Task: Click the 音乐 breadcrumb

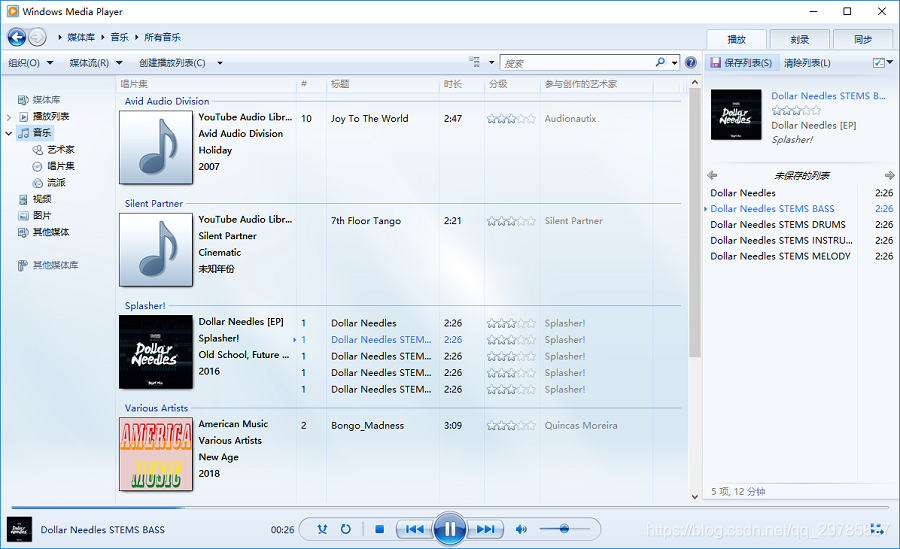Action: click(119, 37)
